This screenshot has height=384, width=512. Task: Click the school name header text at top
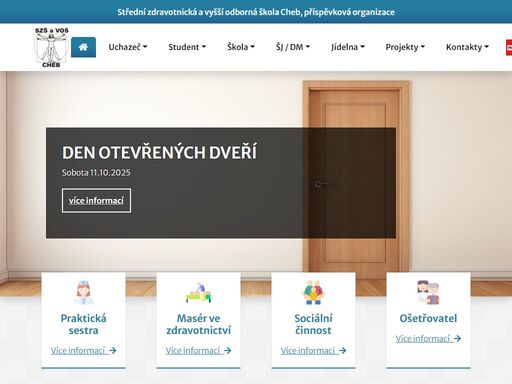click(x=256, y=12)
